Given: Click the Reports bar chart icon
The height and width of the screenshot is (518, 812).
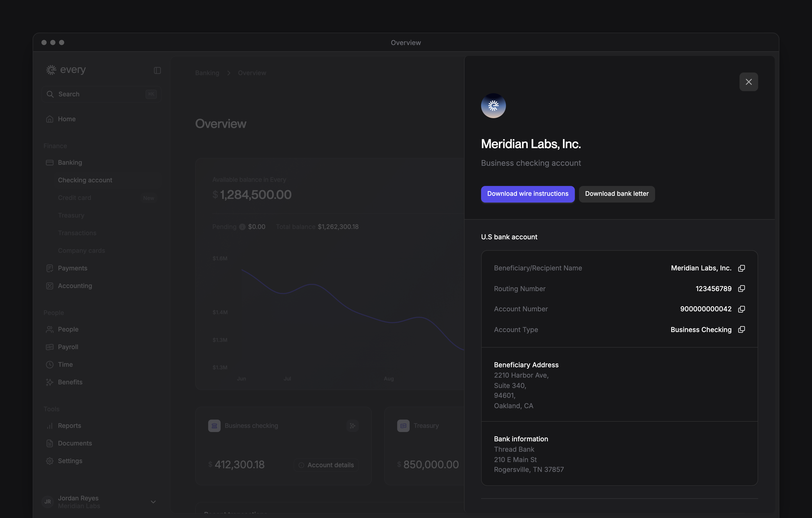Looking at the screenshot, I should [49, 426].
